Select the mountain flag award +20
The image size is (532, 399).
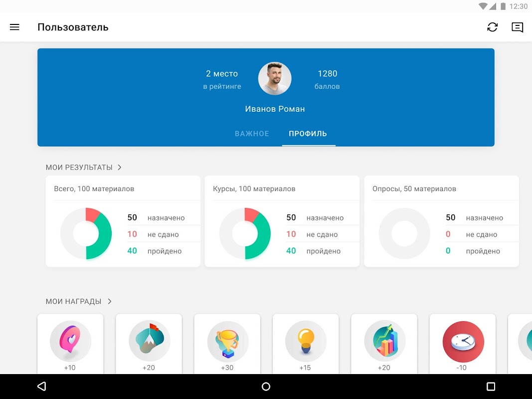tap(149, 344)
